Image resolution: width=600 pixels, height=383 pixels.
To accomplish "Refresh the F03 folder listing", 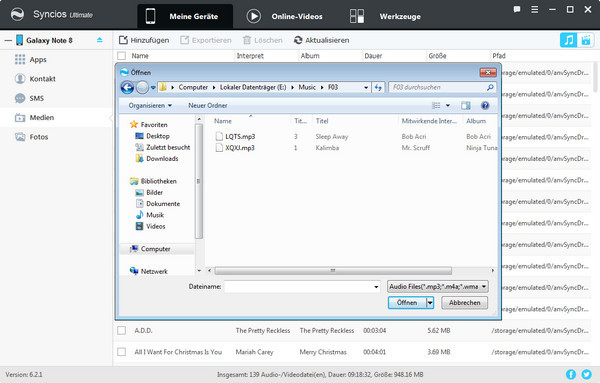I will pos(378,88).
